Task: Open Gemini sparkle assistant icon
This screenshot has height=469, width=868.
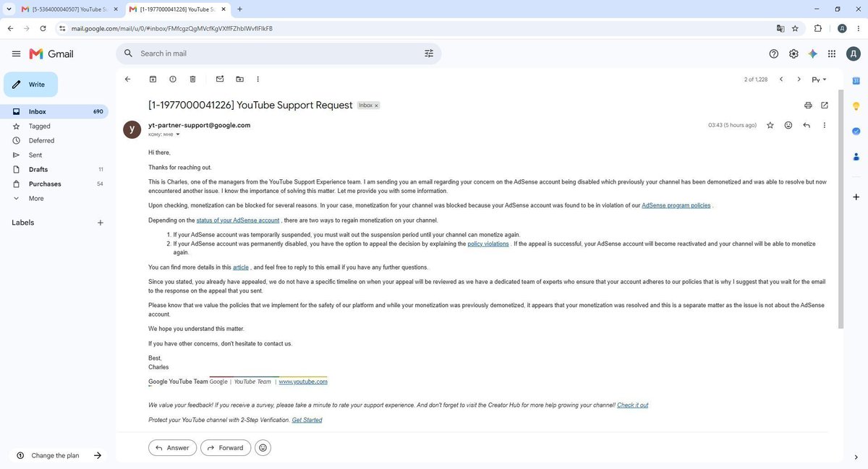Action: (x=813, y=53)
